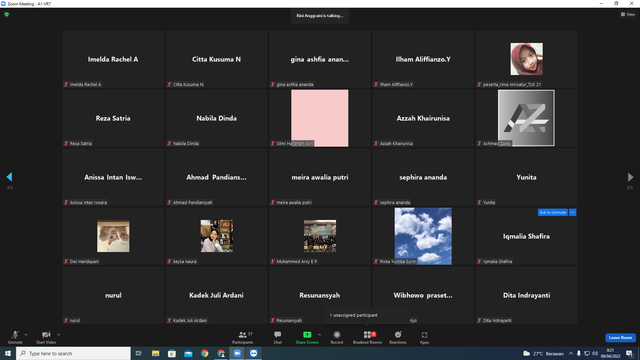Open more options on Iqmalia Shafira tile

coord(573,212)
